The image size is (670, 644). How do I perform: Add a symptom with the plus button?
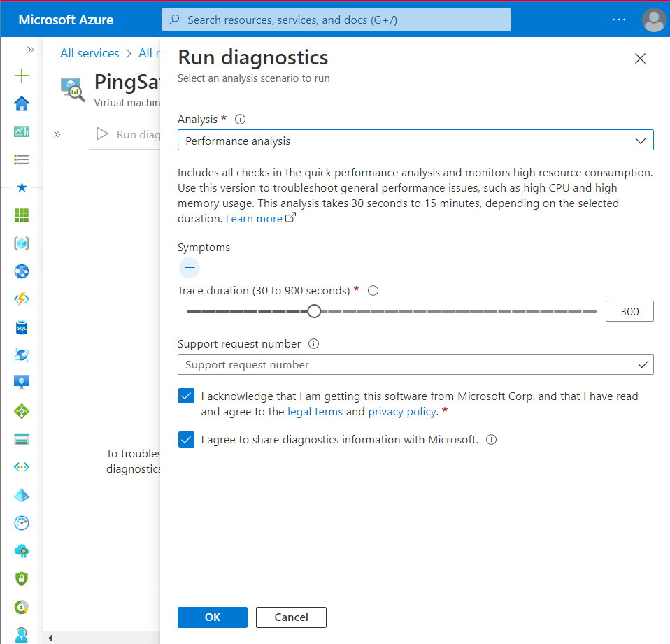(x=189, y=268)
